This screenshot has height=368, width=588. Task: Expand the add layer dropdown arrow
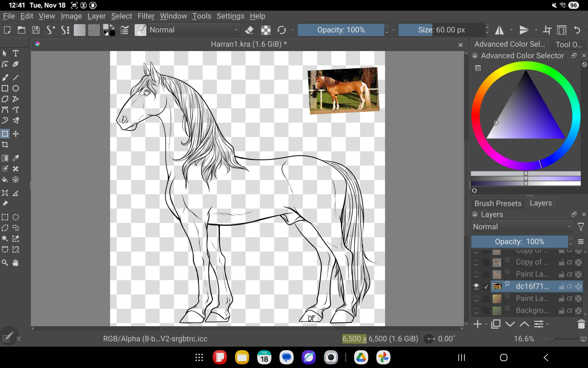coord(486,324)
